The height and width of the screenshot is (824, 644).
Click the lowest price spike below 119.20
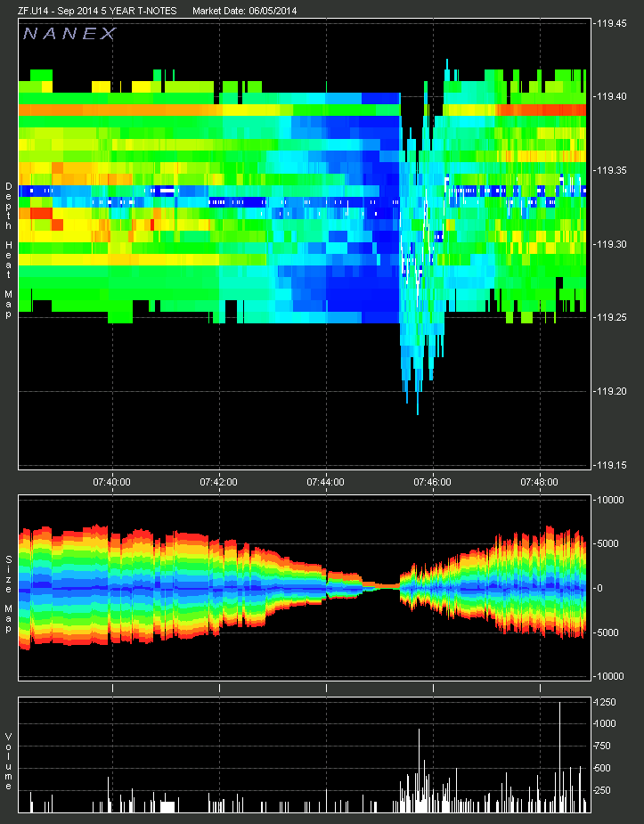click(x=418, y=404)
